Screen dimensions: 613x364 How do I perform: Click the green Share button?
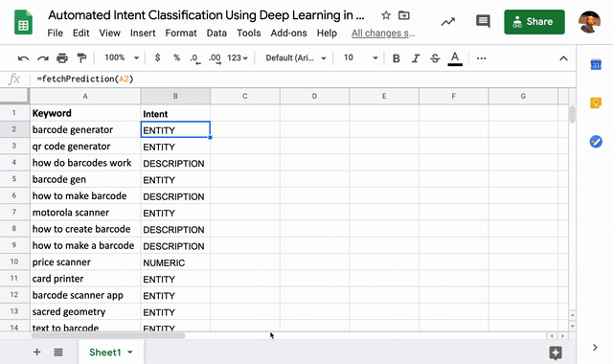[534, 22]
